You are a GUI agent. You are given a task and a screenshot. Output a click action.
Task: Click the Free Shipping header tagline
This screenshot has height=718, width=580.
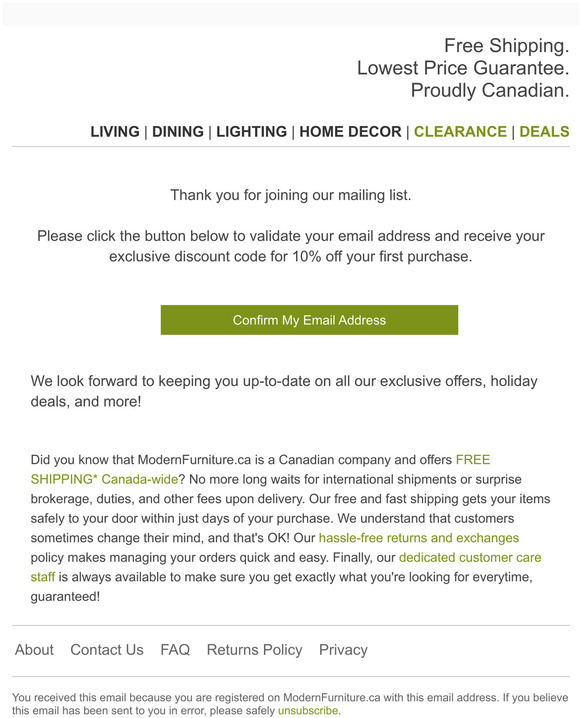(507, 46)
